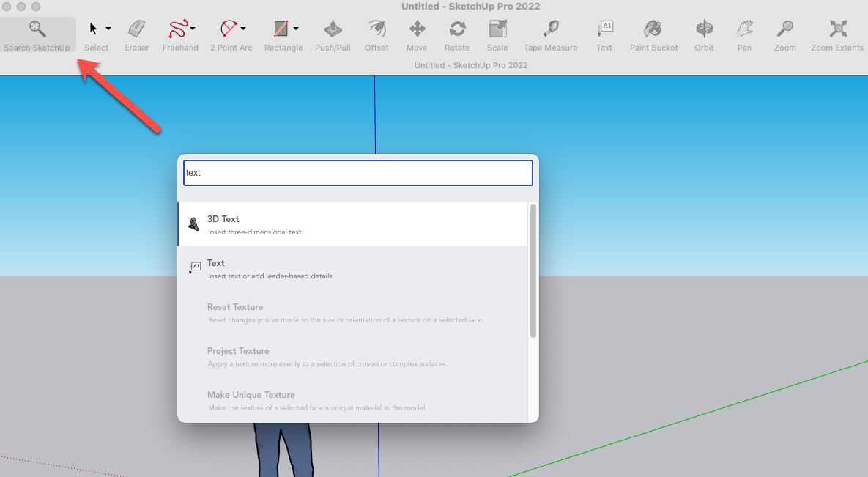
Task: Click the red close window button
Action: click(x=7, y=7)
